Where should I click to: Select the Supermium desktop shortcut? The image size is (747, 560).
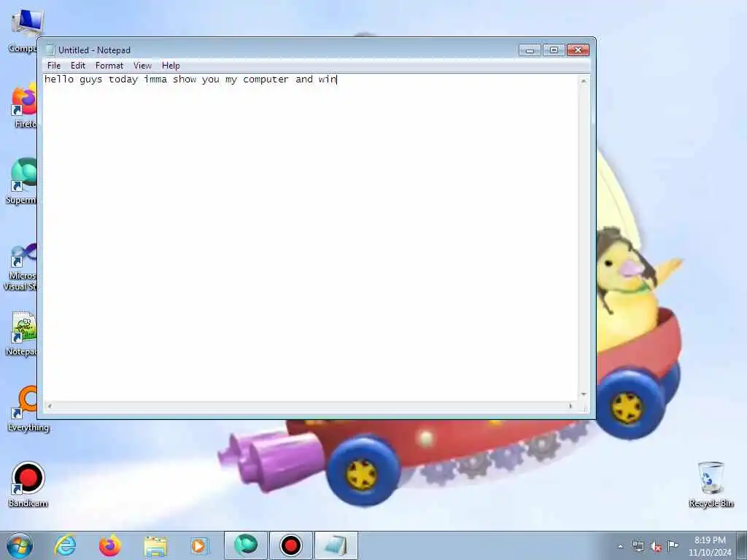point(22,181)
